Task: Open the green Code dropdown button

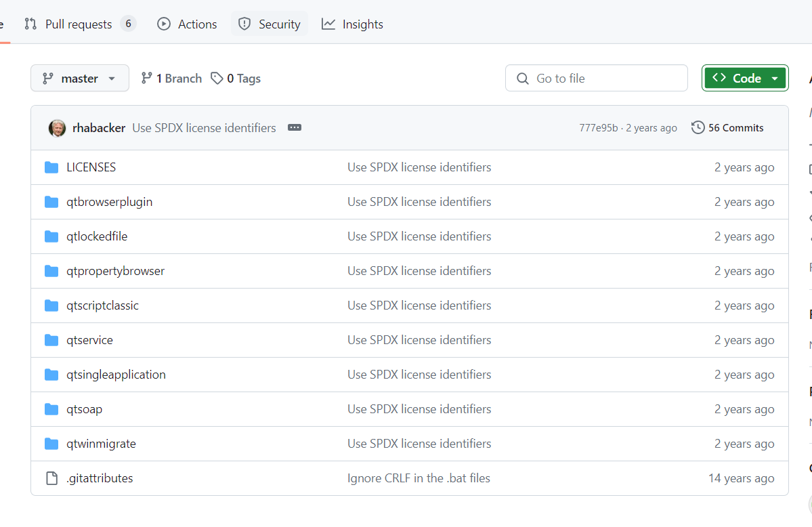Action: (x=745, y=79)
